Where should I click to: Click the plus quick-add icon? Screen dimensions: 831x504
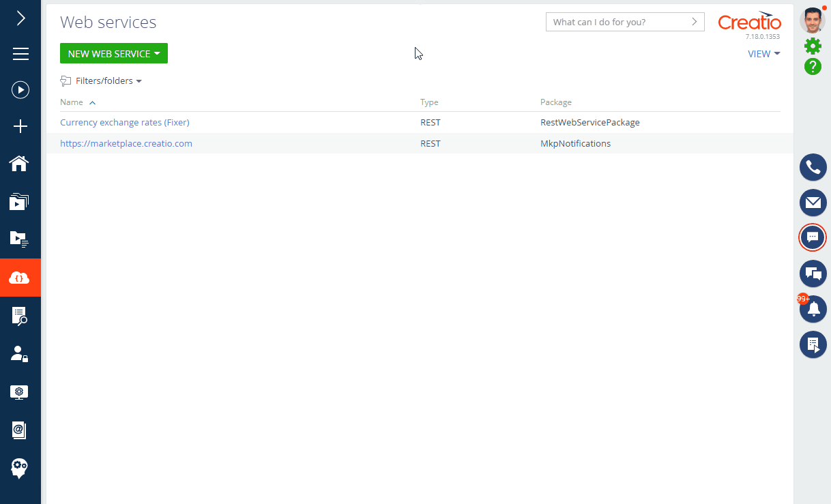pyautogui.click(x=20, y=126)
